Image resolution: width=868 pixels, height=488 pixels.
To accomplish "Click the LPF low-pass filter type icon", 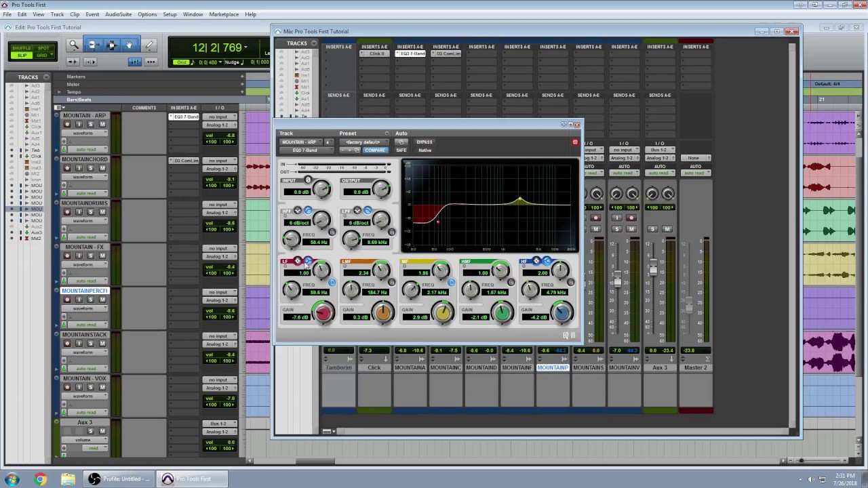I will click(x=368, y=211).
